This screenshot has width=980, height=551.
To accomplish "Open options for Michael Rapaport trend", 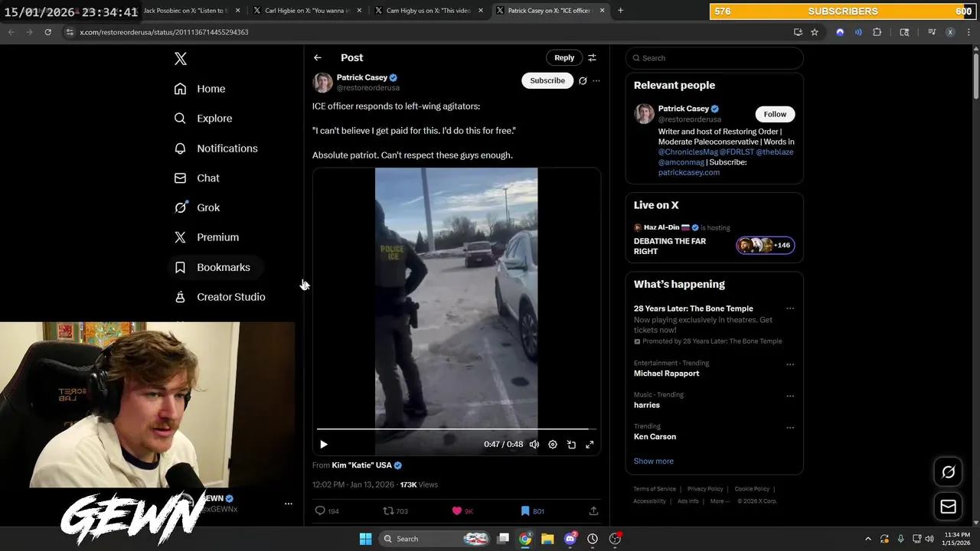I will click(790, 364).
